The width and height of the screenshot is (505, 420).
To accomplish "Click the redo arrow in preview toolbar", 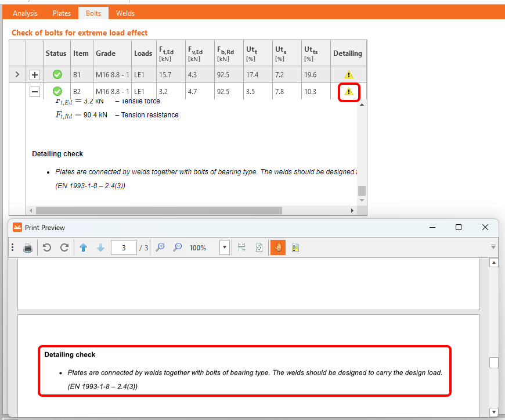I will click(x=64, y=247).
